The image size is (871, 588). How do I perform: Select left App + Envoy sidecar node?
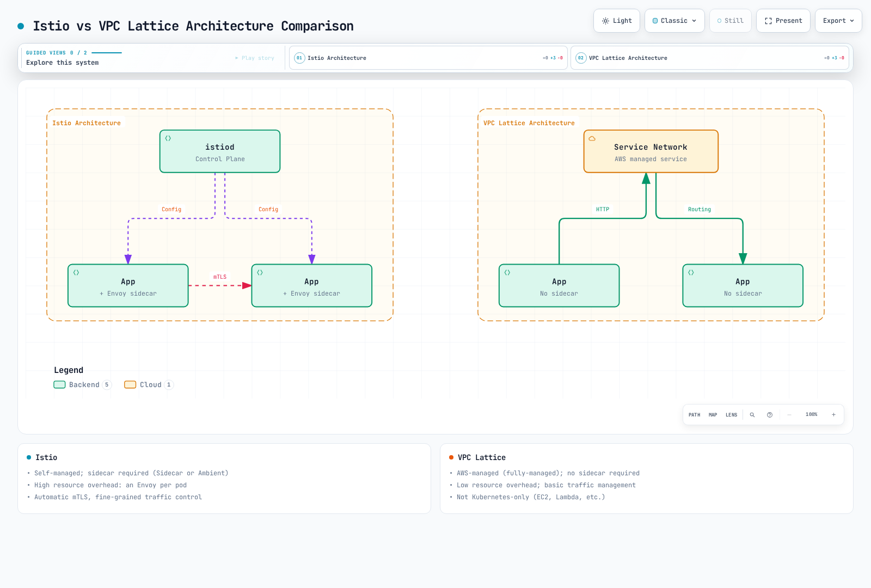tap(128, 286)
